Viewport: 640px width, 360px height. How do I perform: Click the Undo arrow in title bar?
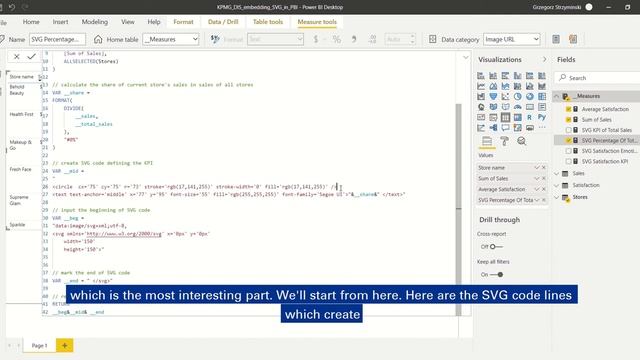pos(12,7)
